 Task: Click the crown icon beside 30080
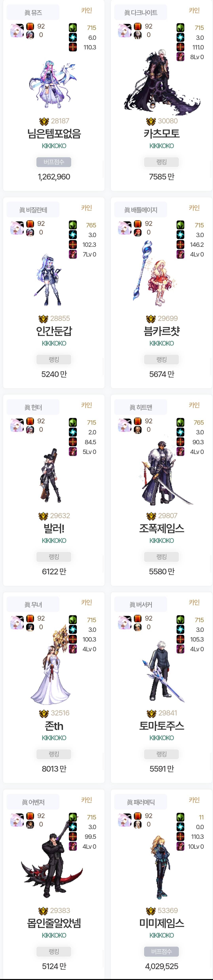151,121
